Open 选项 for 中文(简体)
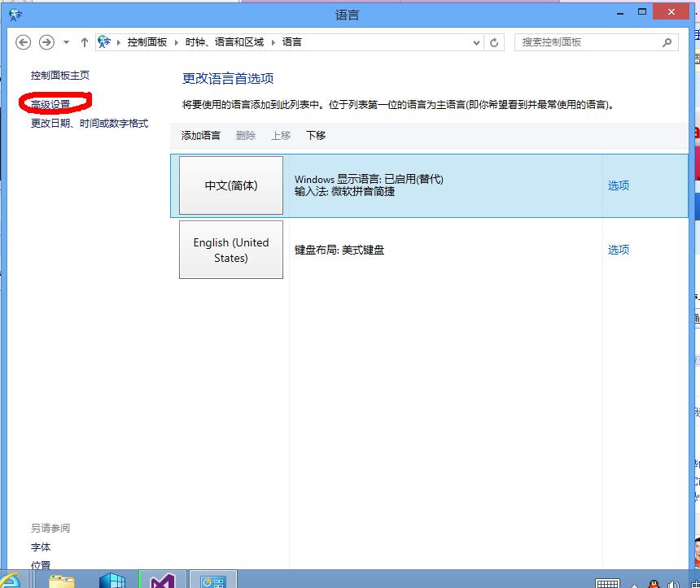The height and width of the screenshot is (588, 700). [618, 185]
